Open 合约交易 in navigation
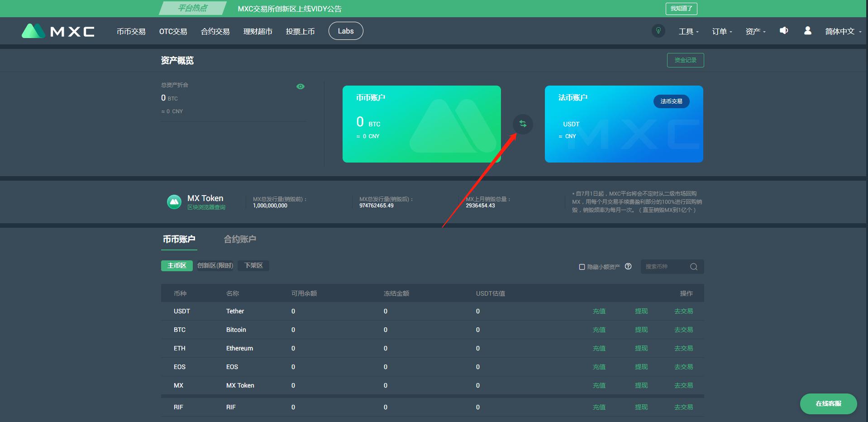Image resolution: width=868 pixels, height=422 pixels. tap(215, 31)
